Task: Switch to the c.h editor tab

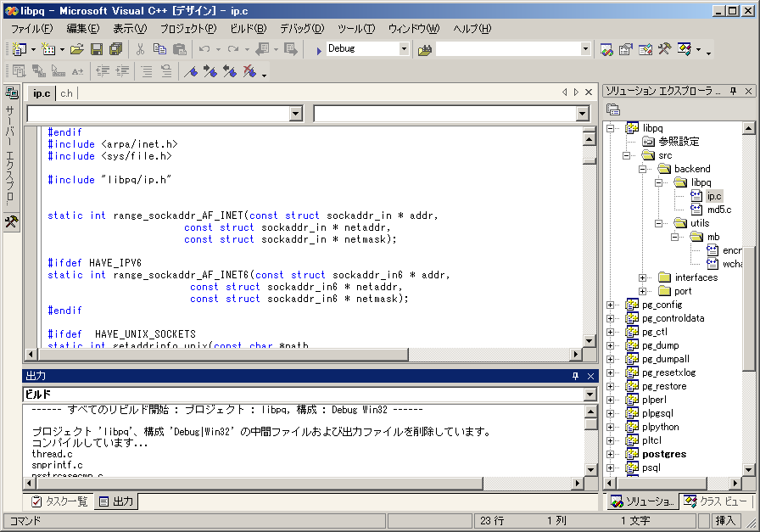Action: point(66,92)
